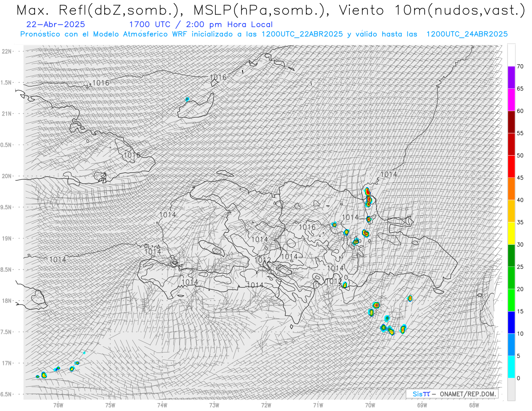Select the orange 40–45 dBZ colorbar segment
This screenshot has width=532, height=411.
point(511,189)
